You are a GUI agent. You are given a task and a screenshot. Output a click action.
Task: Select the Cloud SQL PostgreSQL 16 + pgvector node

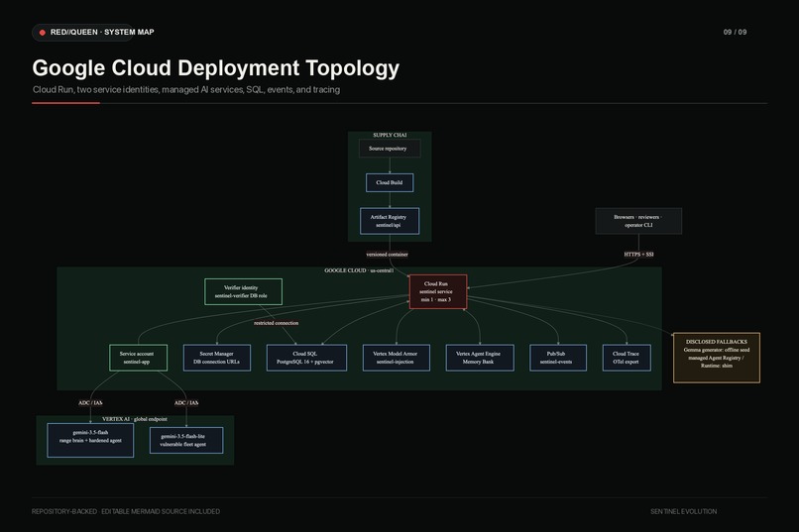[x=306, y=358]
